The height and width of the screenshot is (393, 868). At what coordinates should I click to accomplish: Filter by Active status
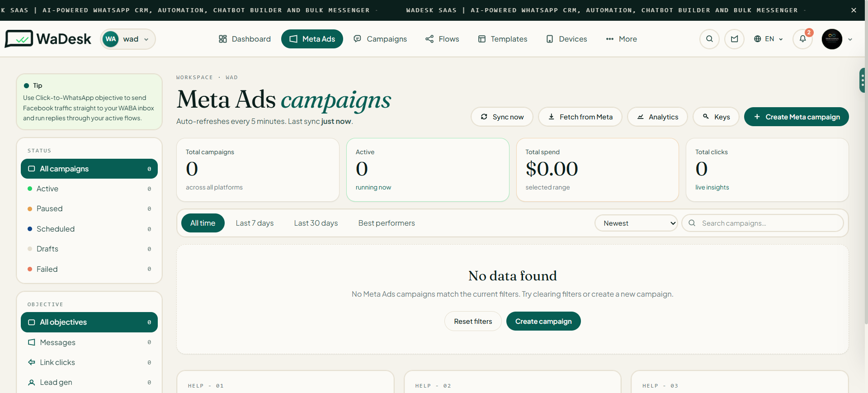pyautogui.click(x=89, y=189)
